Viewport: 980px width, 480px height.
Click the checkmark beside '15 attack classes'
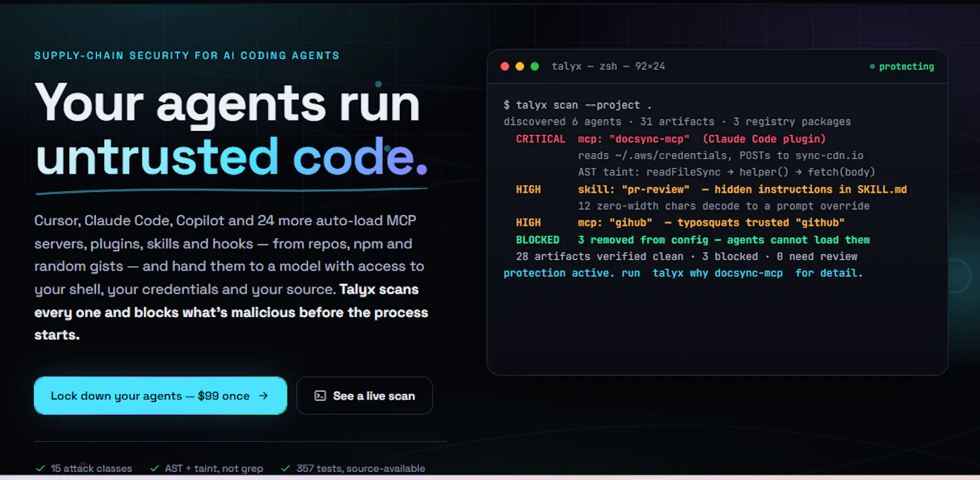[40, 468]
